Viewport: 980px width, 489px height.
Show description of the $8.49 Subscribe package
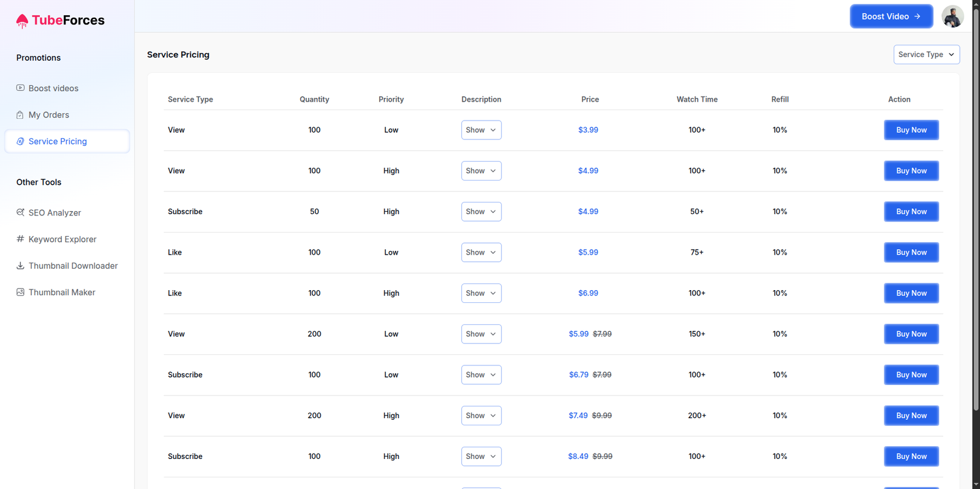481,457
